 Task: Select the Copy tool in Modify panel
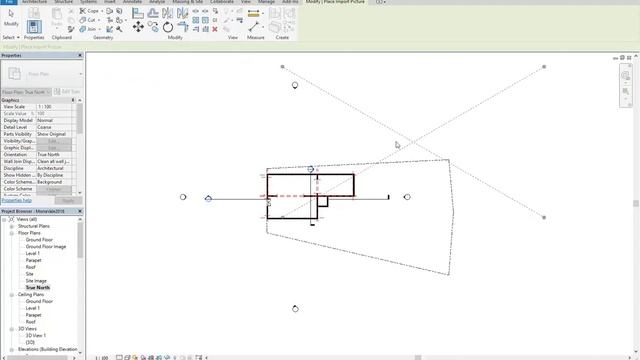click(x=153, y=27)
